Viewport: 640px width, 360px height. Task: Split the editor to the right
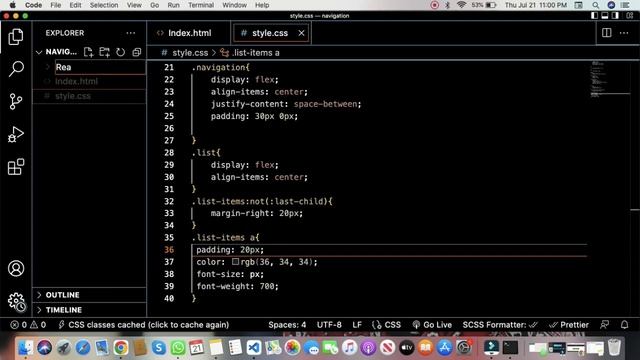pos(607,33)
